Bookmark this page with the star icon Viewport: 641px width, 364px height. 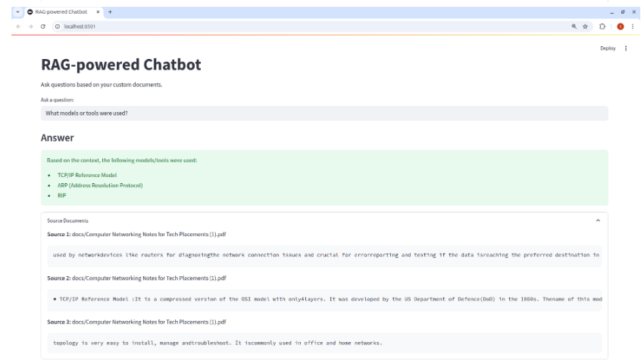[585, 26]
